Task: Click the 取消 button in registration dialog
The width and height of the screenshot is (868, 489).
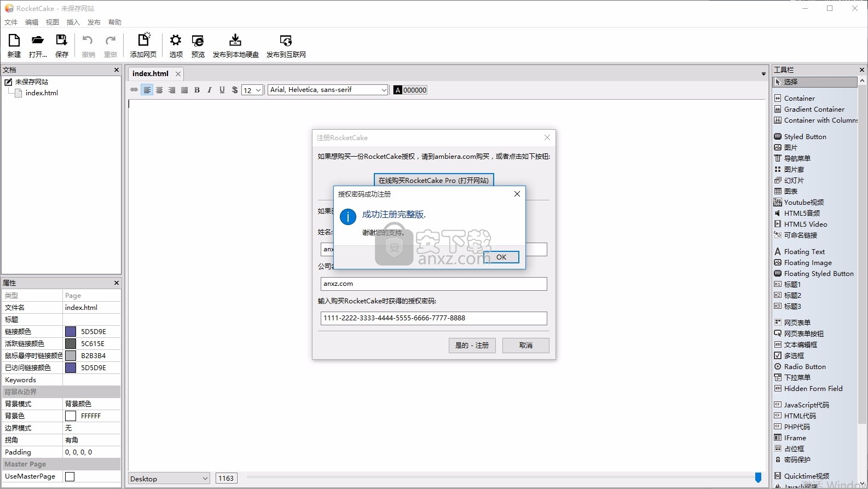Action: point(526,345)
